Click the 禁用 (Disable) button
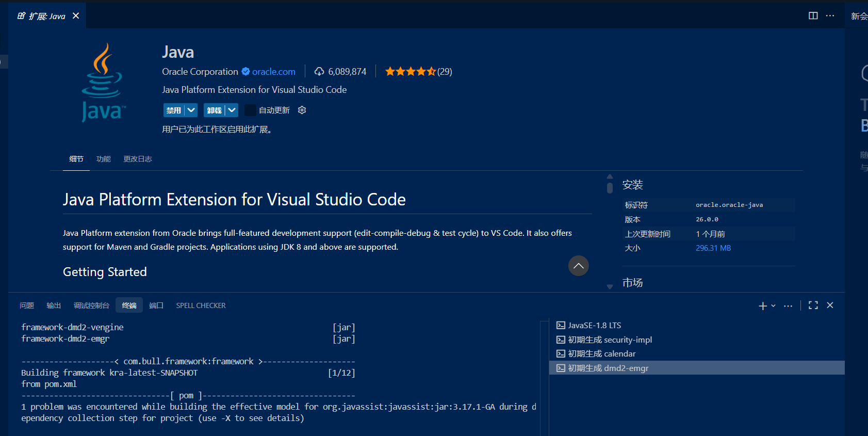This screenshot has height=436, width=868. pos(174,110)
